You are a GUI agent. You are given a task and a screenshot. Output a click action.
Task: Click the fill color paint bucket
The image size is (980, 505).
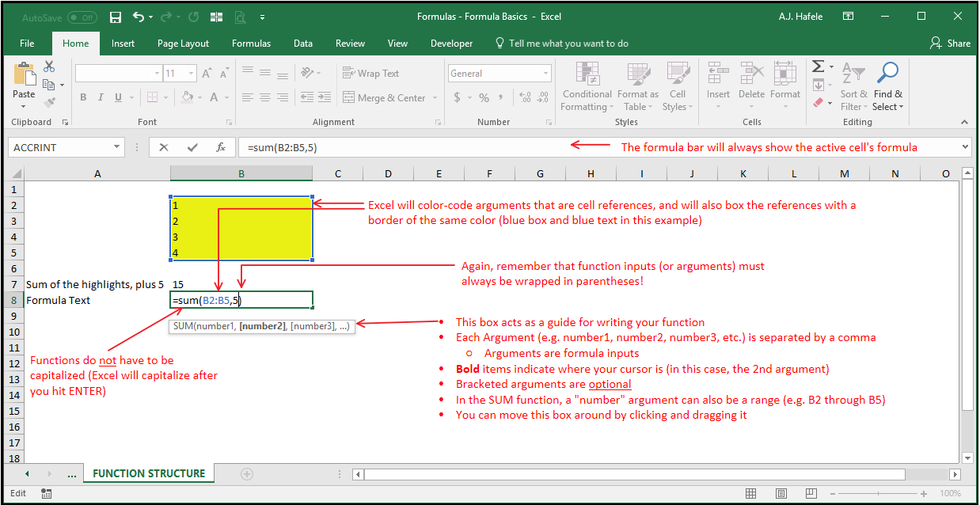tap(187, 97)
